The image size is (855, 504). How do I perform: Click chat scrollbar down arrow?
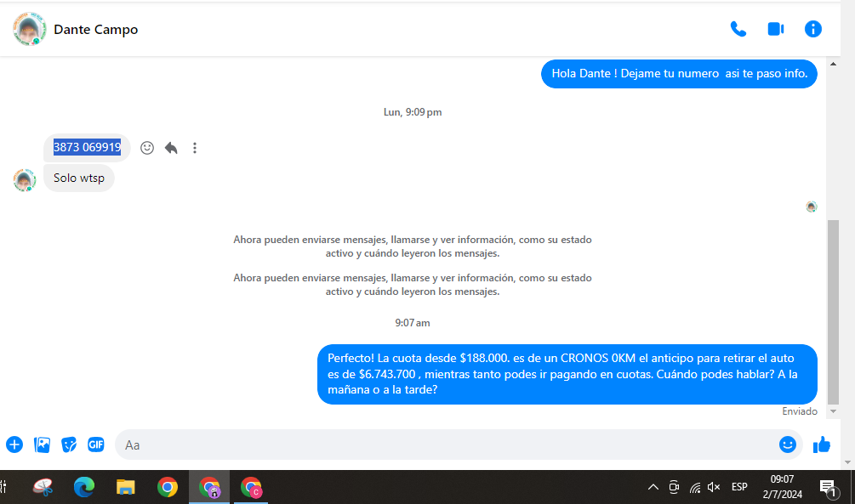click(x=833, y=411)
